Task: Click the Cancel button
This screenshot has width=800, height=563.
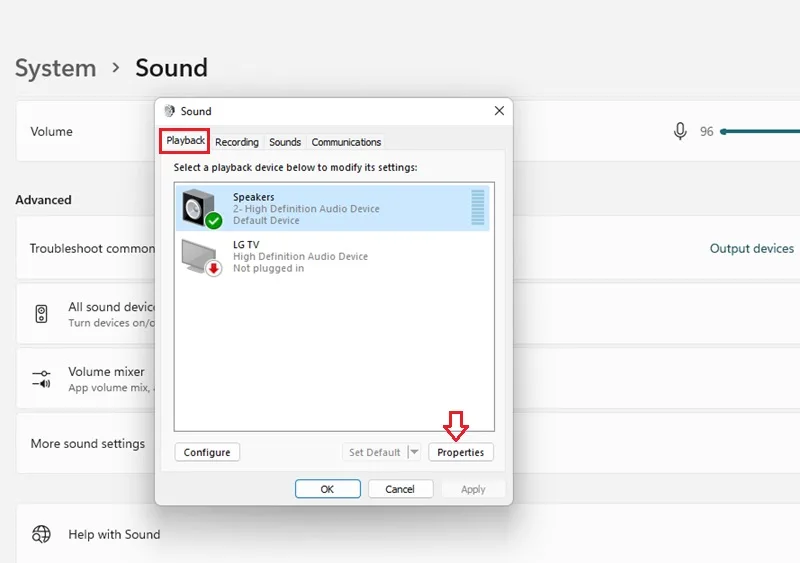Action: [x=400, y=489]
